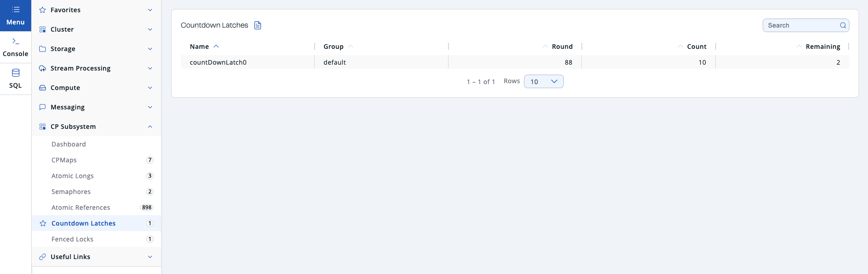Image resolution: width=868 pixels, height=274 pixels.
Task: Collapse the CP Subsystem section
Action: pos(150,127)
